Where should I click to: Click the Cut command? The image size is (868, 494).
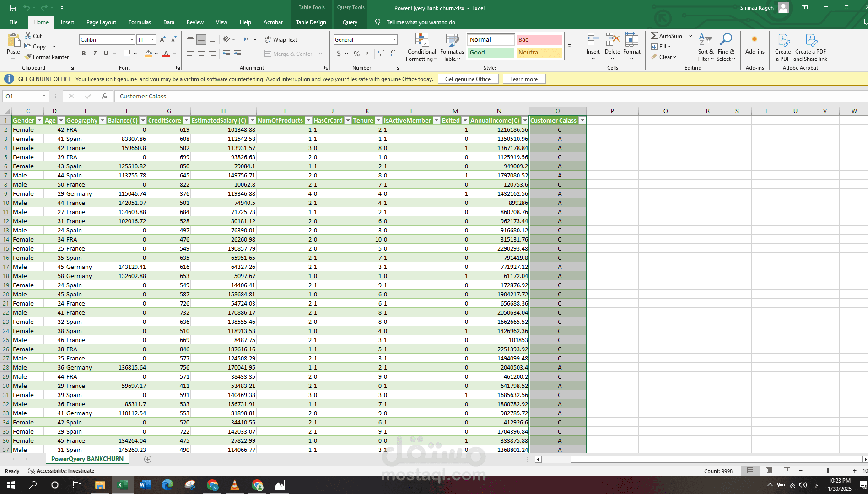click(x=33, y=36)
